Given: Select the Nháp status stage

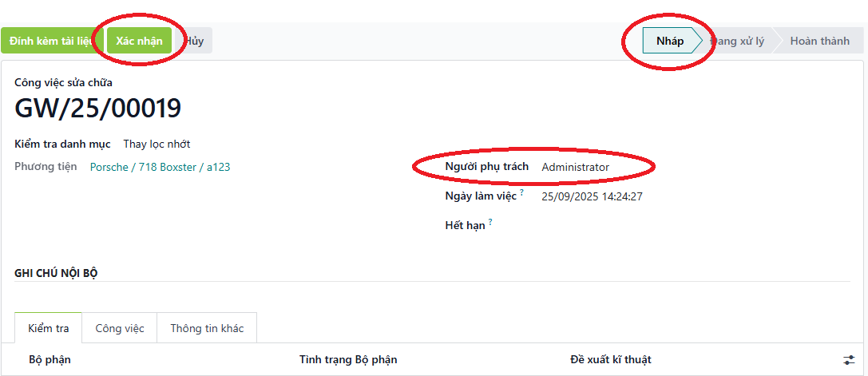Looking at the screenshot, I should click(x=669, y=41).
